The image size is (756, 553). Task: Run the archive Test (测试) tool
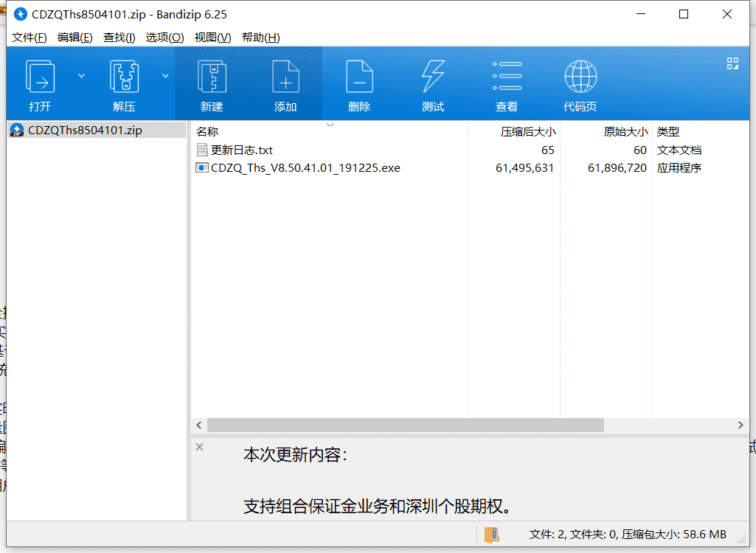click(433, 77)
